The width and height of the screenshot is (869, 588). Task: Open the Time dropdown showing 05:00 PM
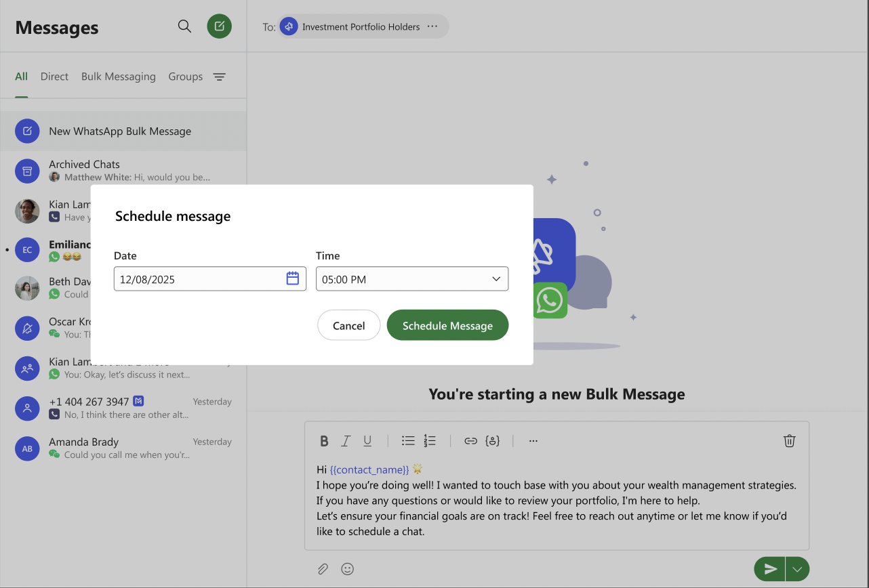click(412, 278)
